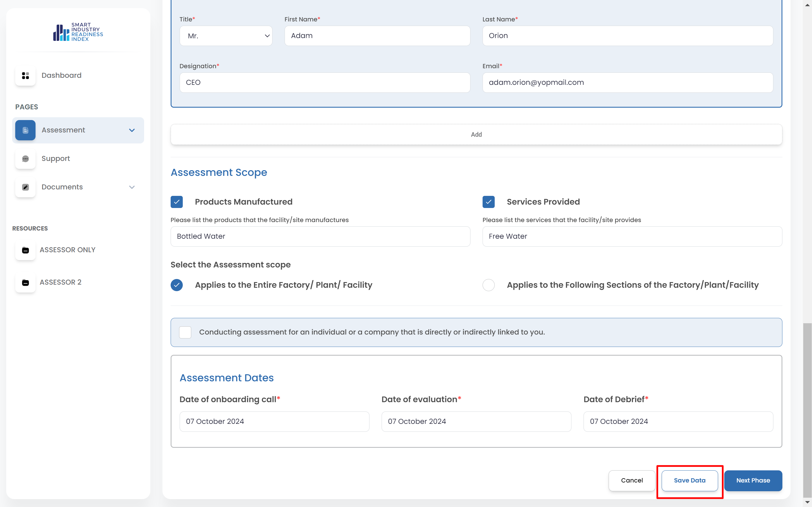
Task: Uncheck the Products Manufactured checkbox
Action: click(x=177, y=202)
